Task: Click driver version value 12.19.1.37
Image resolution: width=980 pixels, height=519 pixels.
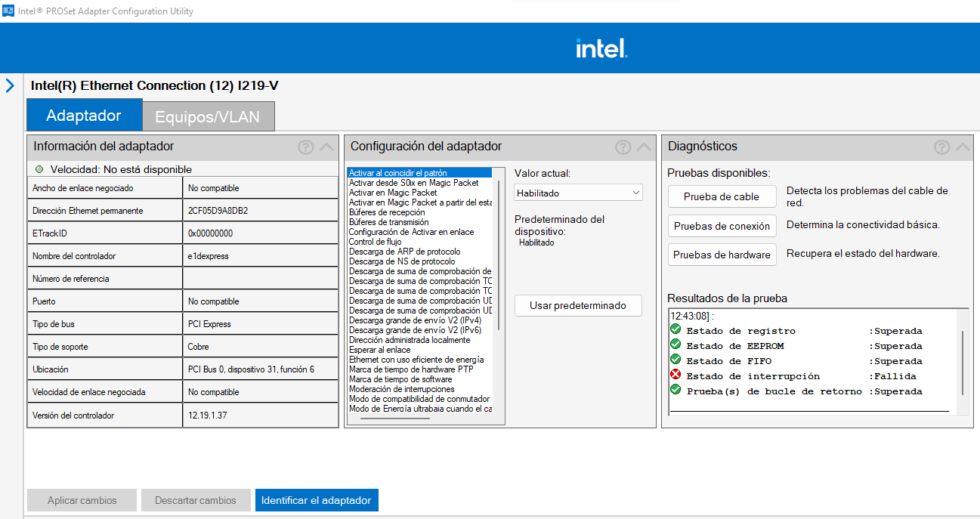Action: point(207,416)
